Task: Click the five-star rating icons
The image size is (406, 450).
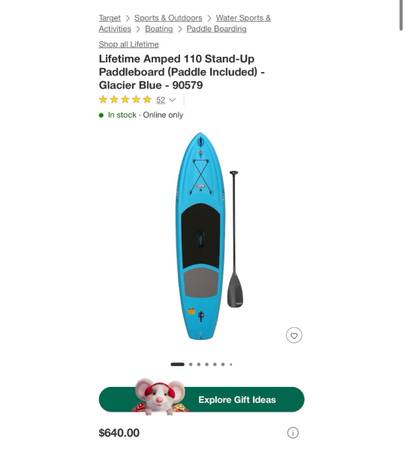Action: coord(125,100)
